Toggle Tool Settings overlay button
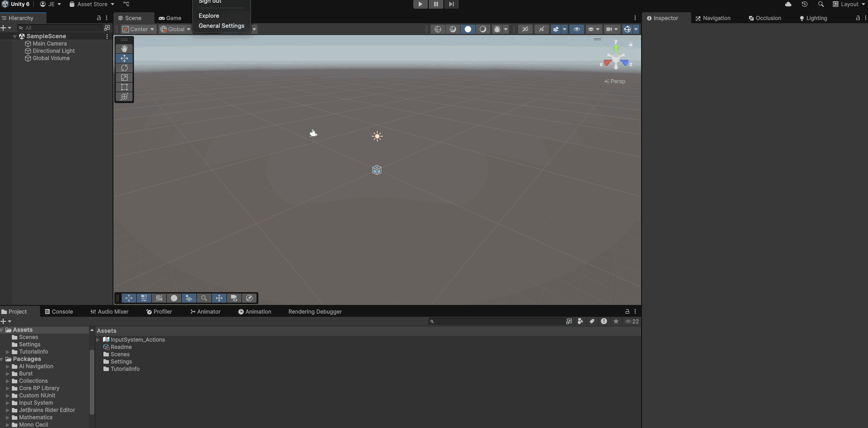 point(144,298)
